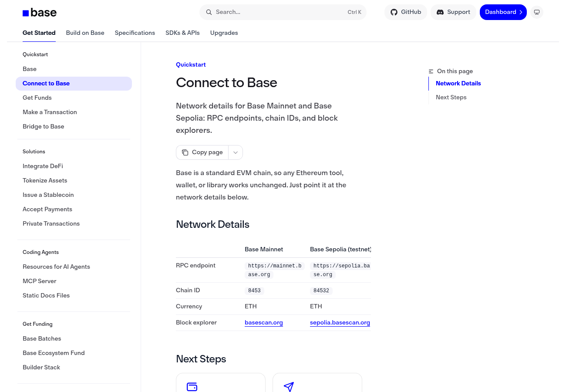Open the Dashboard button with arrow
This screenshot has height=392, width=566.
coord(503,12)
